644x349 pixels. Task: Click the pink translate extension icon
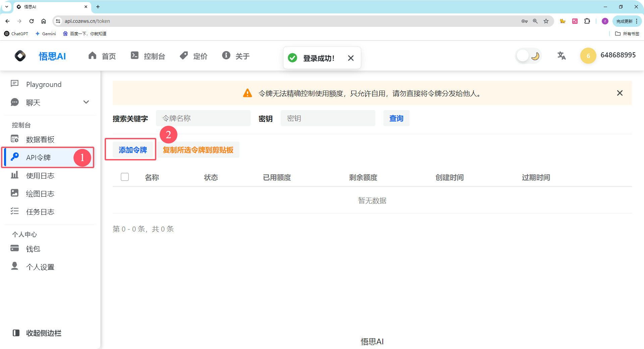575,21
